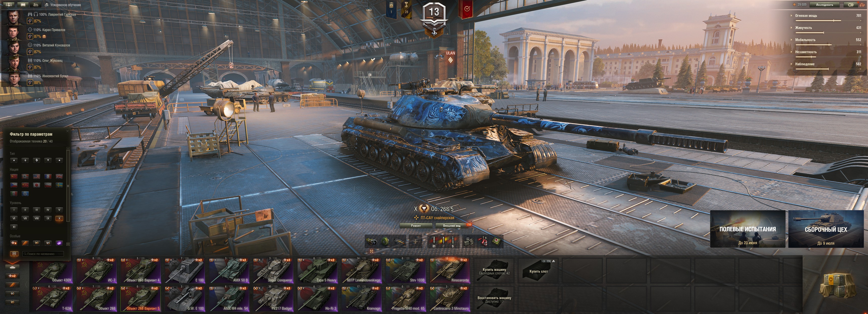
Task: Click the filter panel scrollbar down arrow
Action: 68,244
